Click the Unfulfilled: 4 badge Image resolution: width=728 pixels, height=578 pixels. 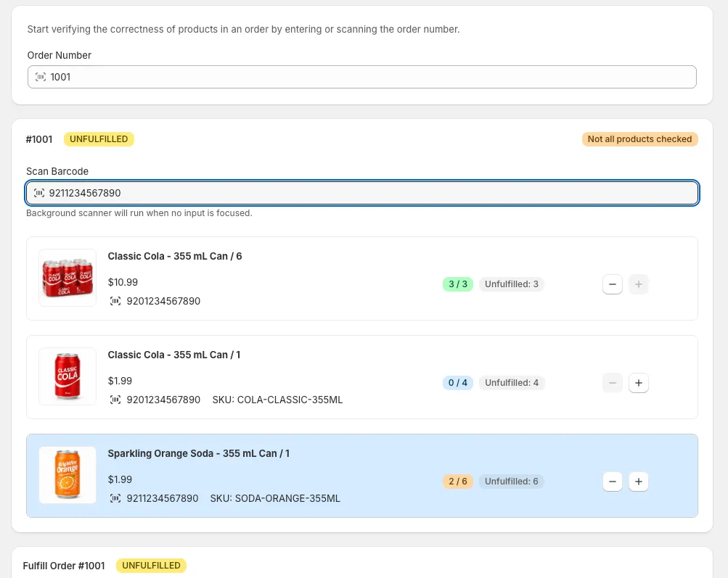511,383
